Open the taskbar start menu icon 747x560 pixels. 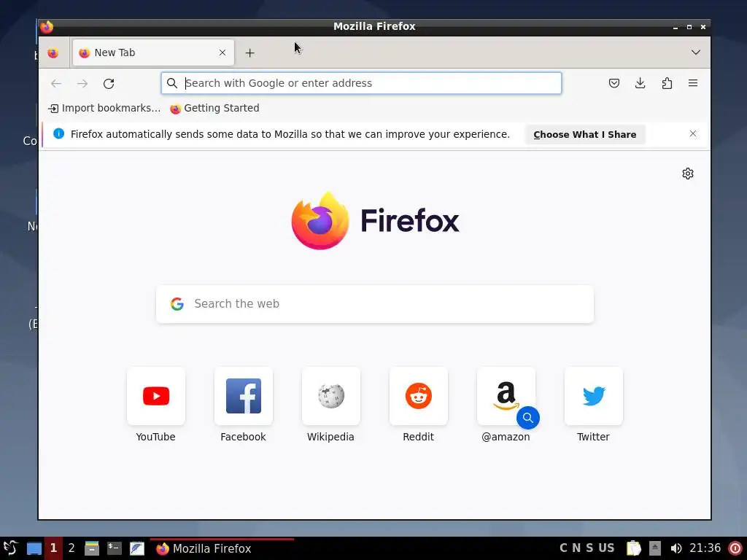point(10,548)
